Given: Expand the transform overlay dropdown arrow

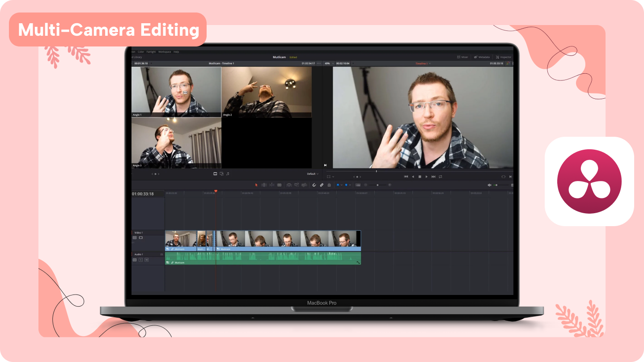Looking at the screenshot, I should (333, 177).
